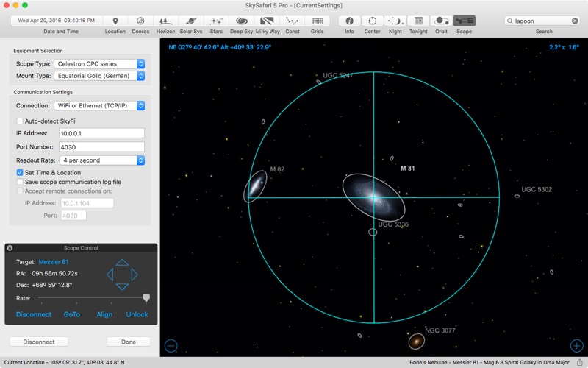Open the Tonight toolbar icon
The width and height of the screenshot is (588, 368).
pos(418,21)
